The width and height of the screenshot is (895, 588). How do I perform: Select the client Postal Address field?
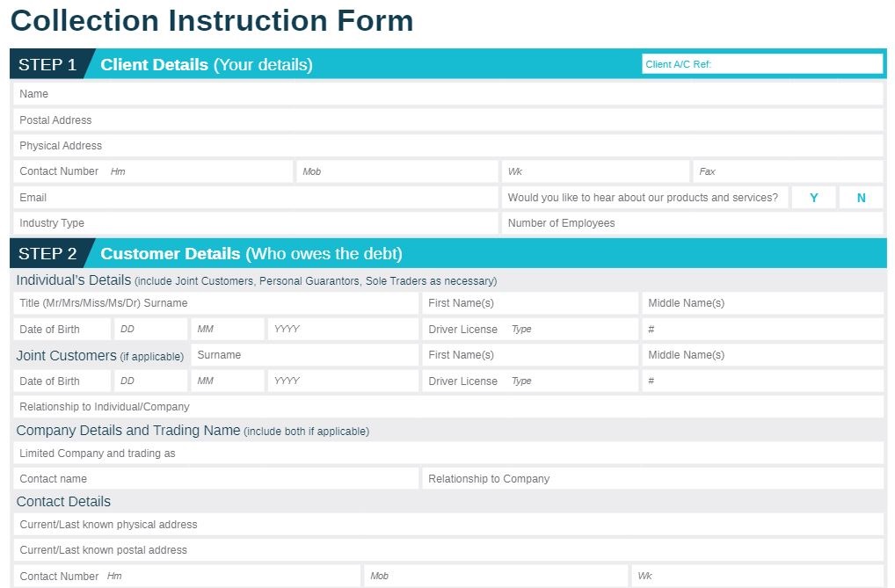tap(448, 120)
